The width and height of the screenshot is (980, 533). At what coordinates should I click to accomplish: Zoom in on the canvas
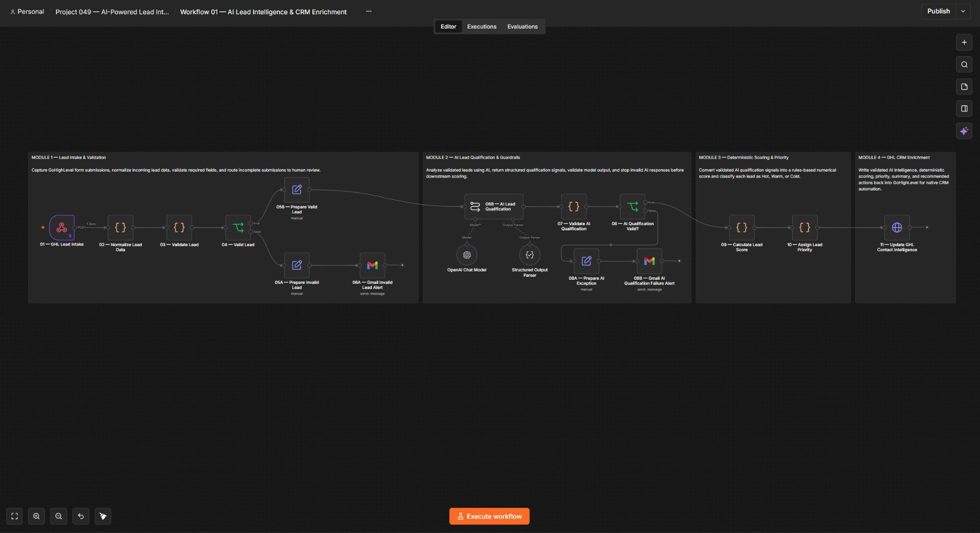coord(36,516)
